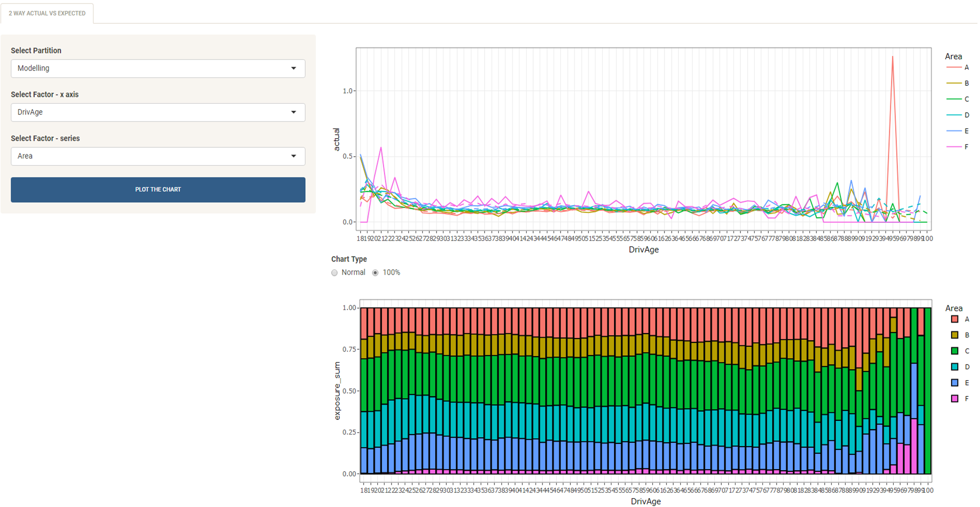
Task: Click the caret on the DrivAge dropdown
Action: [294, 112]
